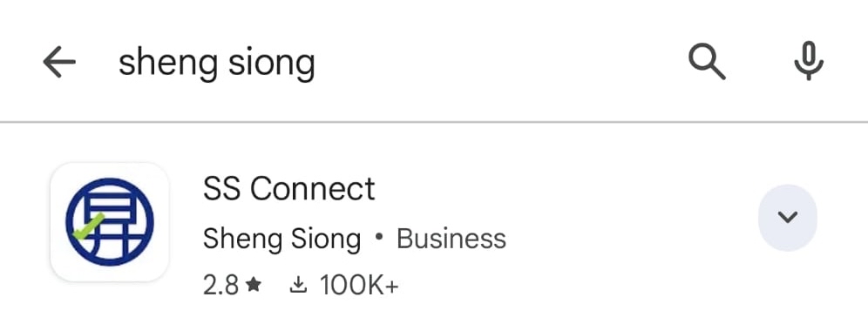Image resolution: width=868 pixels, height=324 pixels.
Task: Tap the green checkmark on Sheng Siong logo
Action: pos(88,226)
